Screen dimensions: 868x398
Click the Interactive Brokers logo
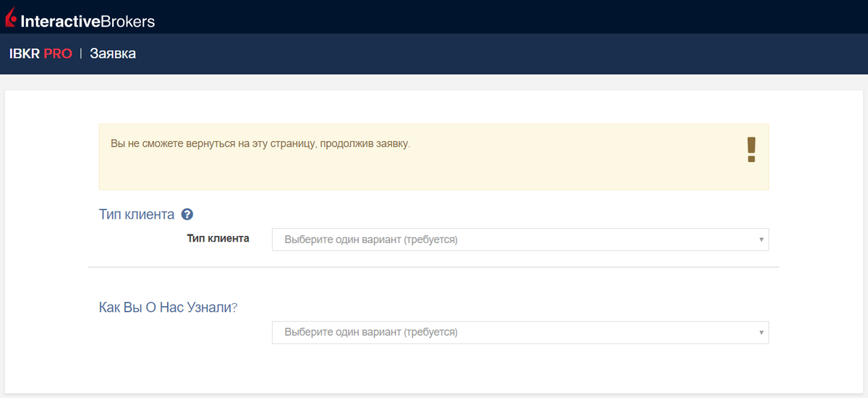80,18
